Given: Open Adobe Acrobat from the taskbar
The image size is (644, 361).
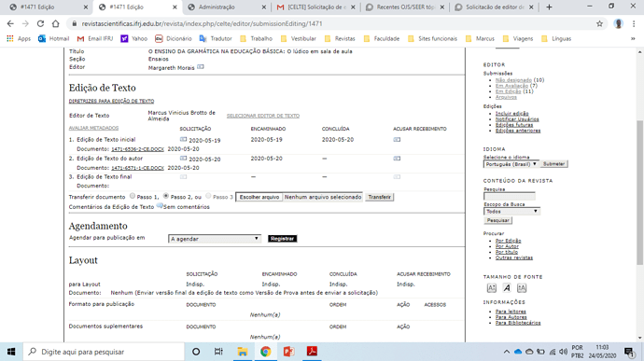Looking at the screenshot, I should 312,352.
